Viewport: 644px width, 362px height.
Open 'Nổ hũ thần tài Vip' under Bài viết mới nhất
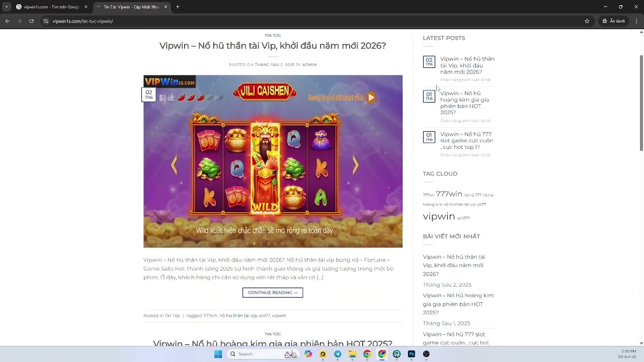[x=454, y=265]
